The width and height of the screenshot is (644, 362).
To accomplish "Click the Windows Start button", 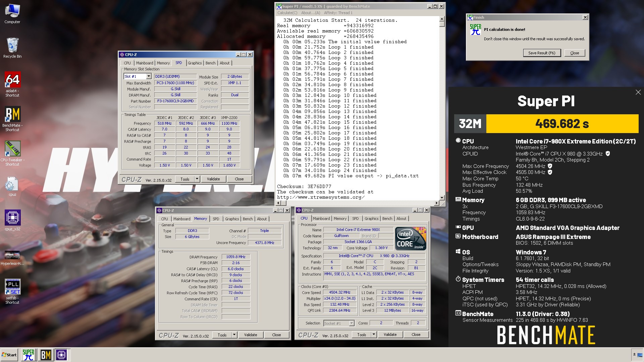I will click(9, 355).
